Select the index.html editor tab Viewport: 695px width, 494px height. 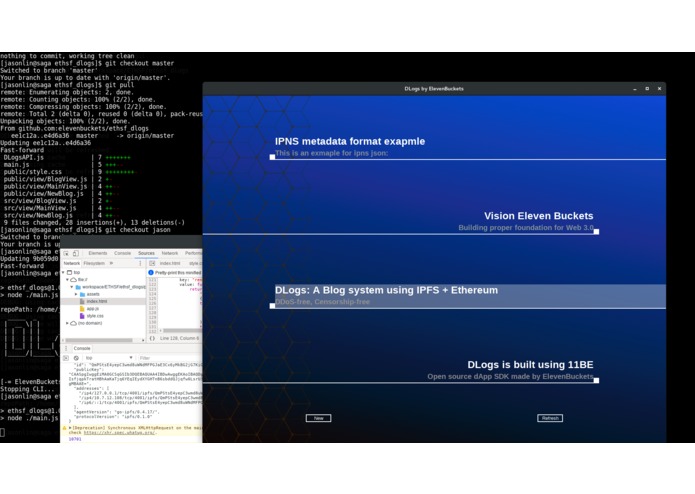170,263
